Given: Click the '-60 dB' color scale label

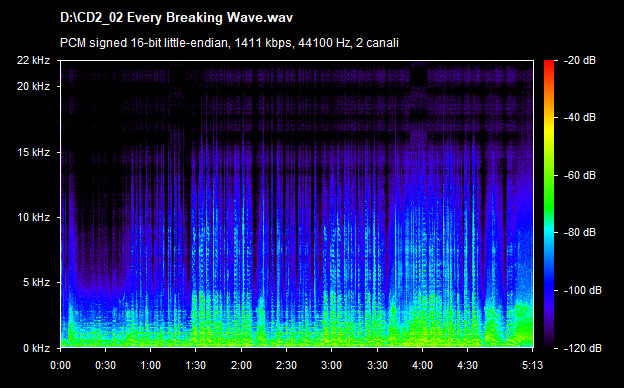Looking at the screenshot, I should [x=580, y=175].
